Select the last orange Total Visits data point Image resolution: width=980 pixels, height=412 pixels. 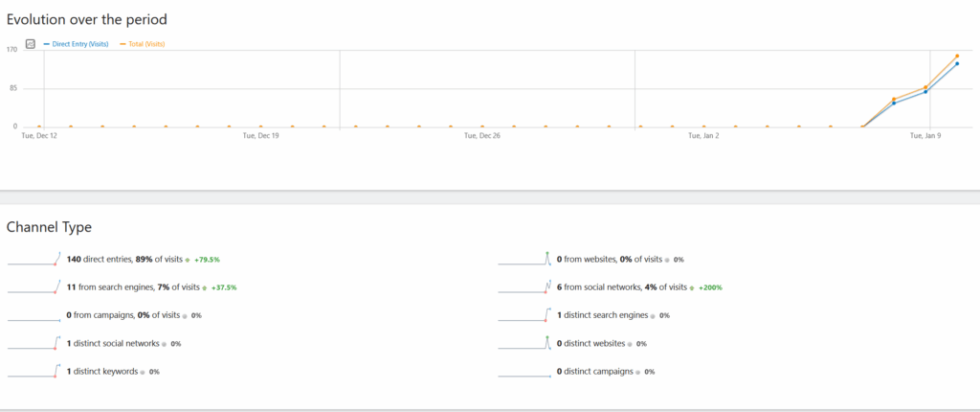tap(957, 56)
